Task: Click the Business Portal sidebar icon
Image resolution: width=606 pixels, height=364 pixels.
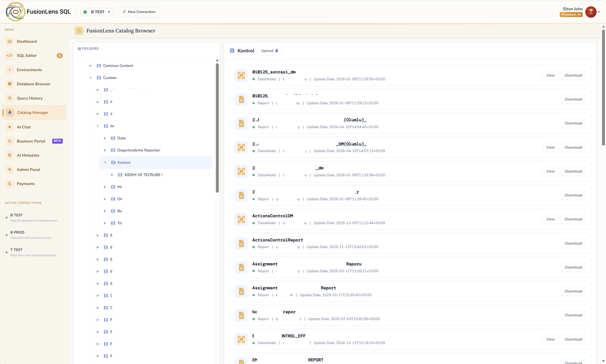Action: 10,141
